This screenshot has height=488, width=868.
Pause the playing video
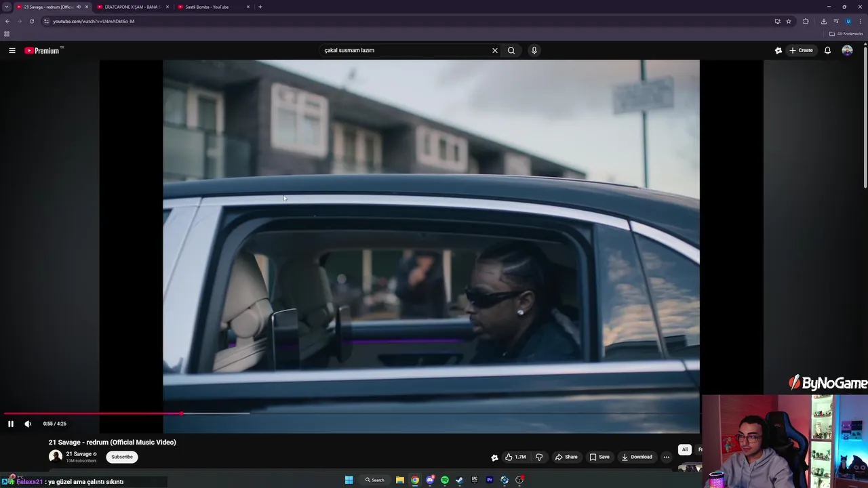coord(11,424)
